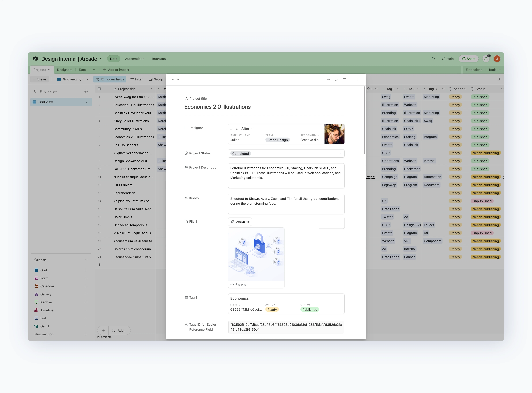Switch to the Automations tab
The image size is (532, 393).
point(135,59)
